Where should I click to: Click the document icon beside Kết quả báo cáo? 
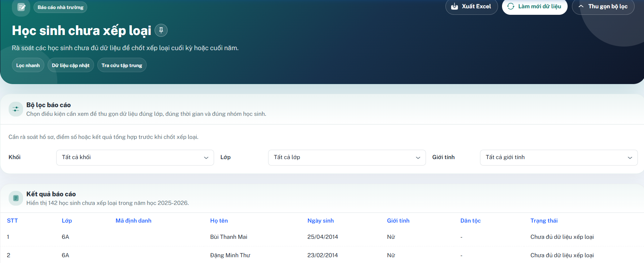click(x=16, y=198)
